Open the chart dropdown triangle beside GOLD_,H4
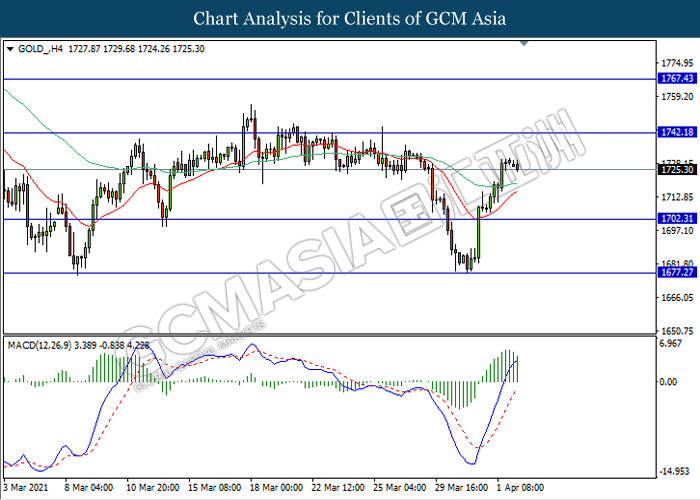This screenshot has width=700, height=500. (10, 49)
